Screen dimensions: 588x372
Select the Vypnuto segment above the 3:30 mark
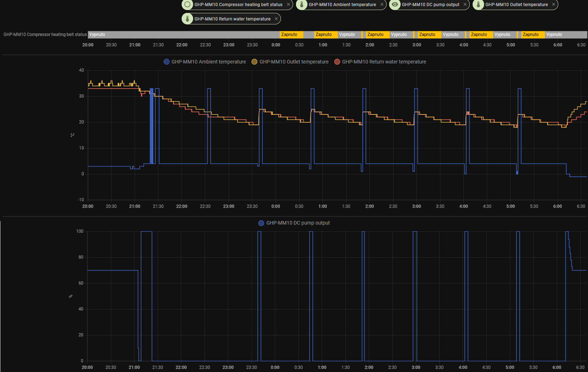point(453,34)
